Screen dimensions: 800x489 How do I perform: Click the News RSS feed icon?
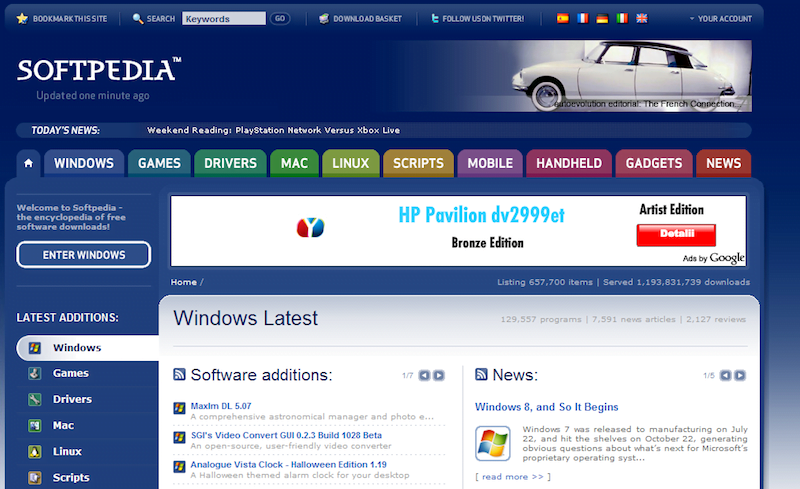(x=481, y=374)
